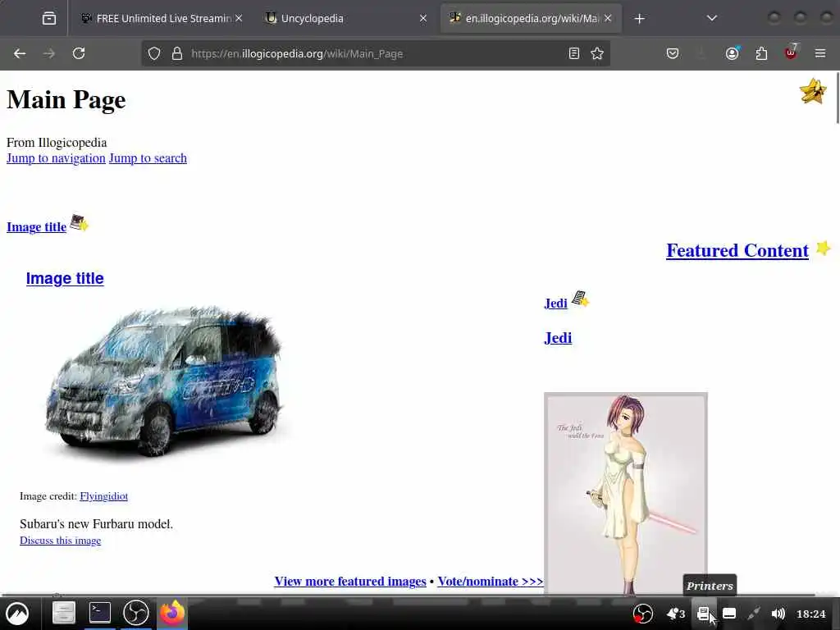The image size is (840, 630).
Task: Open Vote/nominate >>> link
Action: coord(491,582)
